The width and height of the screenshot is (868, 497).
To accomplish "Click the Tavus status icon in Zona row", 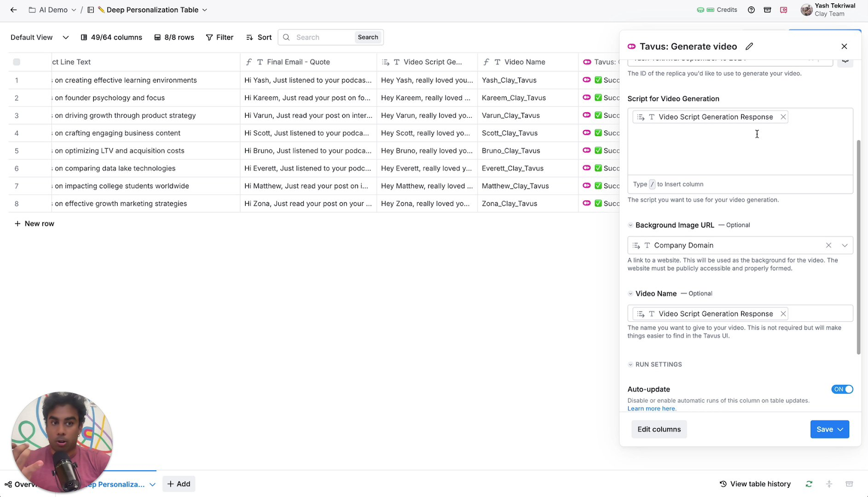I will (586, 203).
